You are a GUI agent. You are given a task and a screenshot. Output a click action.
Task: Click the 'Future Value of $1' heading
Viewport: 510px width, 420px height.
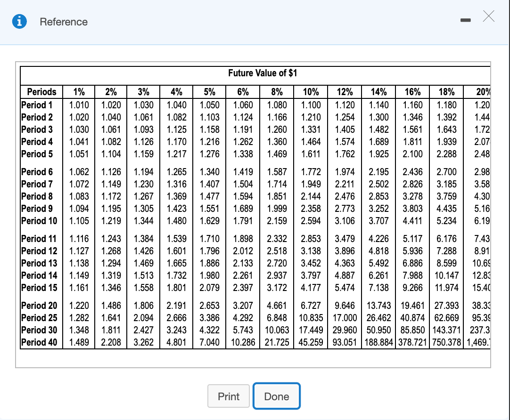pos(263,73)
